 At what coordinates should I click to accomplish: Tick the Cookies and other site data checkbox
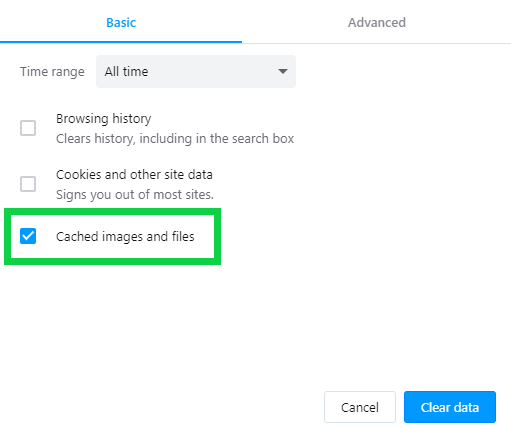coord(28,184)
